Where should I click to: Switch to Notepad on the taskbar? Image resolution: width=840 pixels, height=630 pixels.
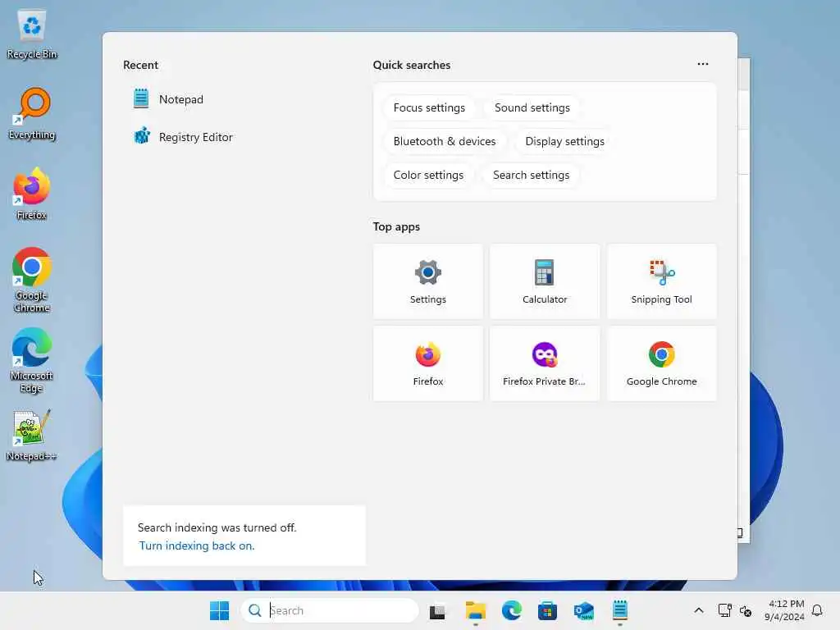click(620, 610)
